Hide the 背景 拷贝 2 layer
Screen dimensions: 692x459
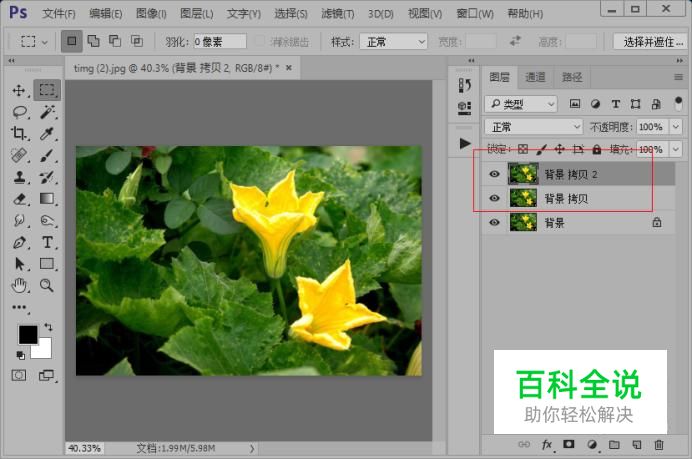(494, 174)
